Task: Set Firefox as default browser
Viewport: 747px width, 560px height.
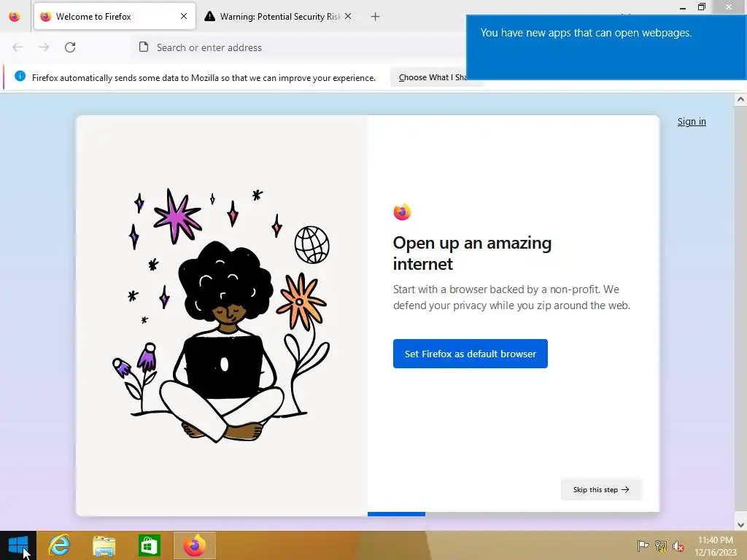Action: (x=471, y=354)
